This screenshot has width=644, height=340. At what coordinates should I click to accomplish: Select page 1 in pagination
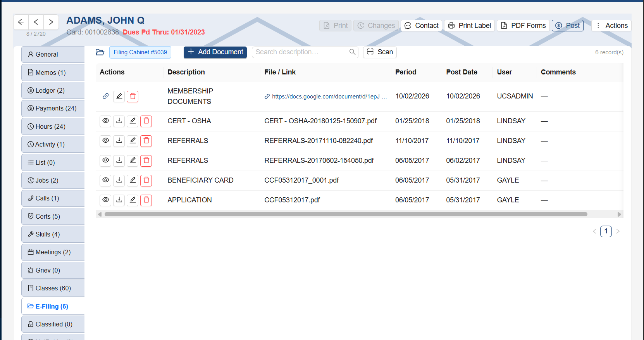coord(606,231)
